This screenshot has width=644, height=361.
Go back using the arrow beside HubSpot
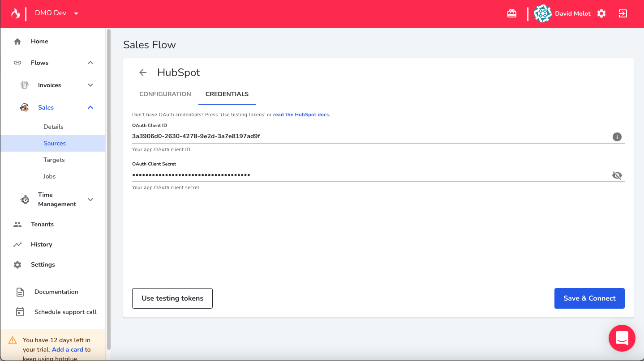click(x=143, y=72)
